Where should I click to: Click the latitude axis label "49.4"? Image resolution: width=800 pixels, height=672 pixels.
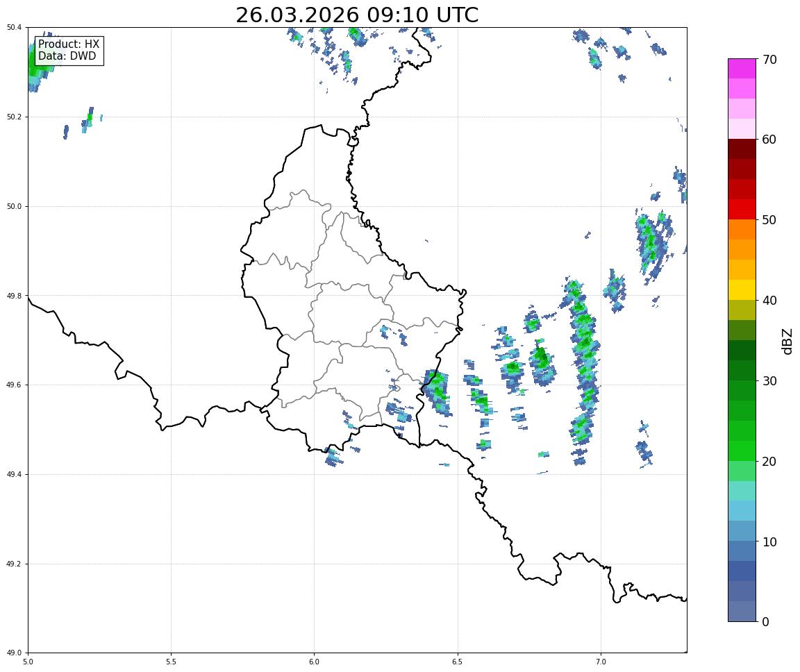click(14, 475)
